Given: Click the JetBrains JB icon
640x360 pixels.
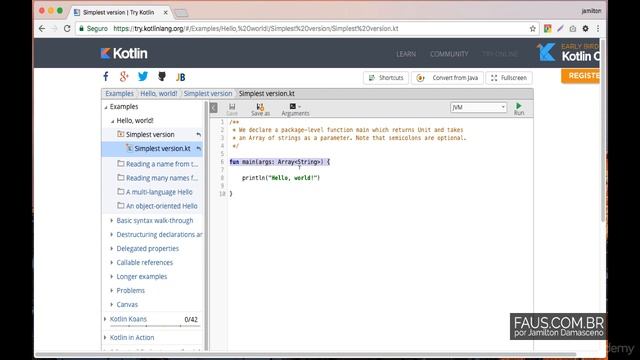Looking at the screenshot, I should click(x=180, y=77).
